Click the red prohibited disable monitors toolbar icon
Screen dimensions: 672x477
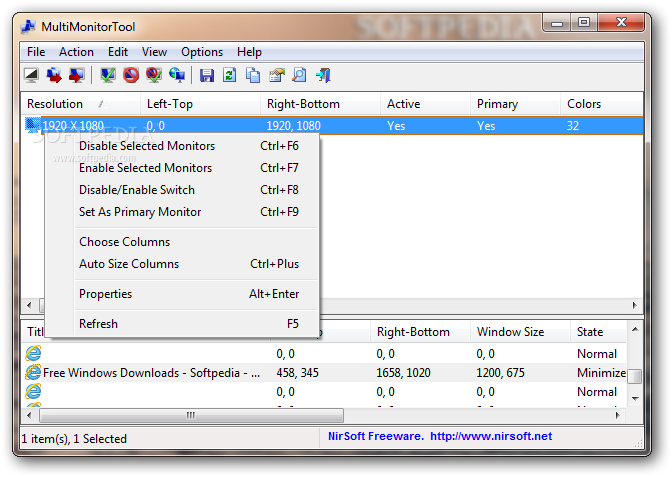tap(131, 75)
